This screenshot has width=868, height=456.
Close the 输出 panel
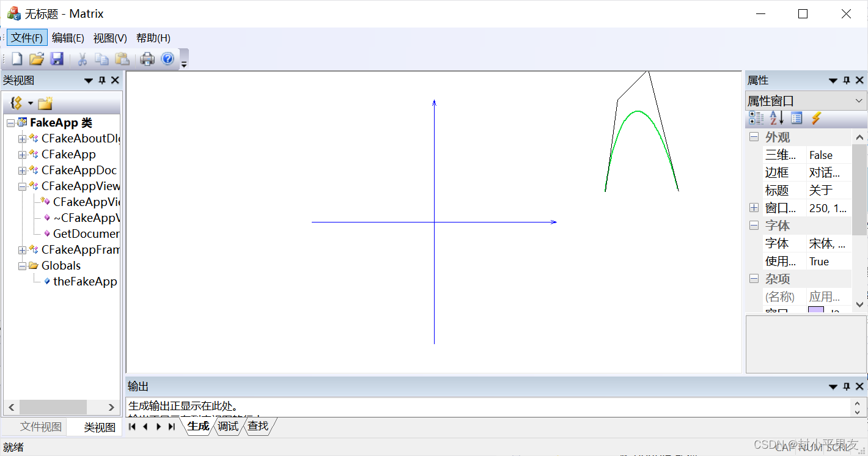tap(859, 386)
